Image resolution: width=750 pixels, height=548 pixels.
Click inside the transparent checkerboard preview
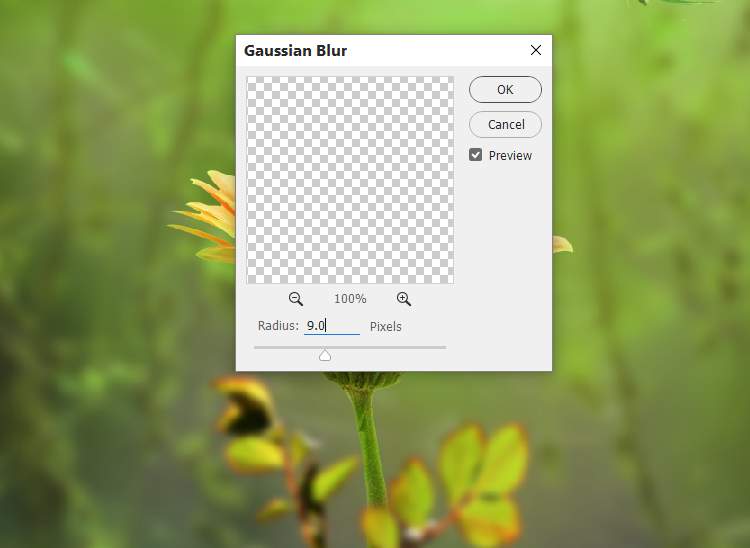pyautogui.click(x=350, y=180)
